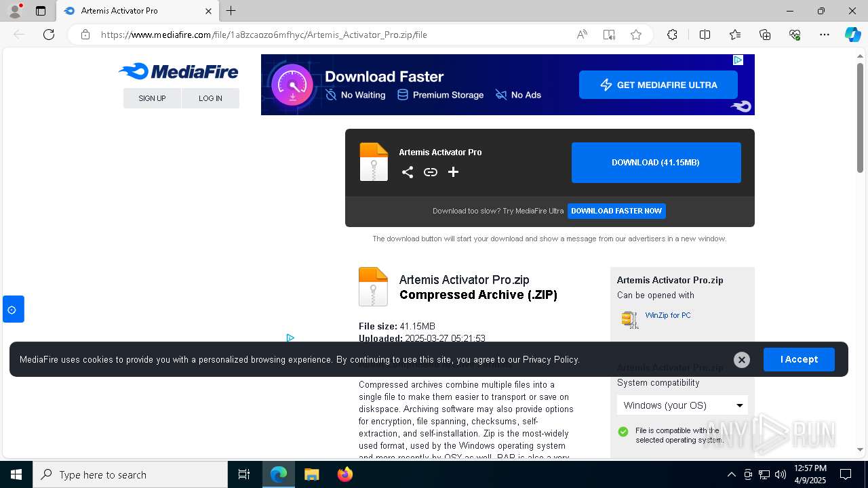Open WinZip for PC link
The image size is (868, 488).
tap(668, 315)
